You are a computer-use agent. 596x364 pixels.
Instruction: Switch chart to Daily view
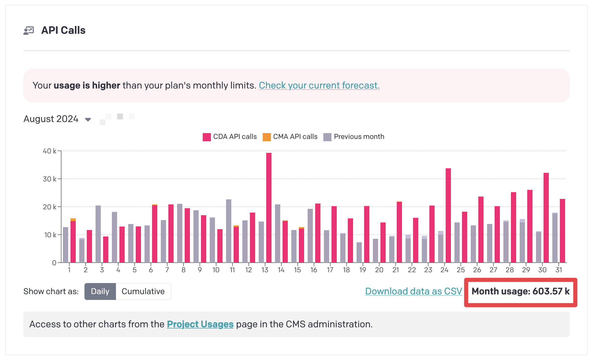click(100, 291)
